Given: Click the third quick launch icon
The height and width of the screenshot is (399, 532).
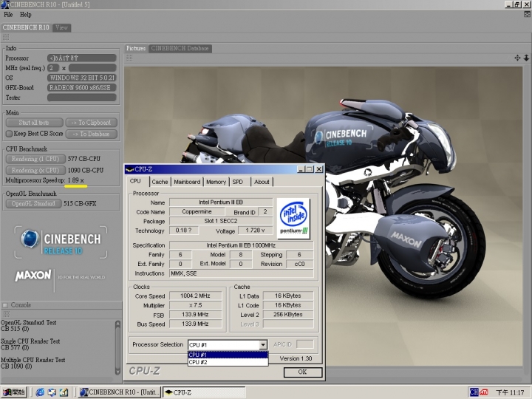Looking at the screenshot, I should pos(64,392).
